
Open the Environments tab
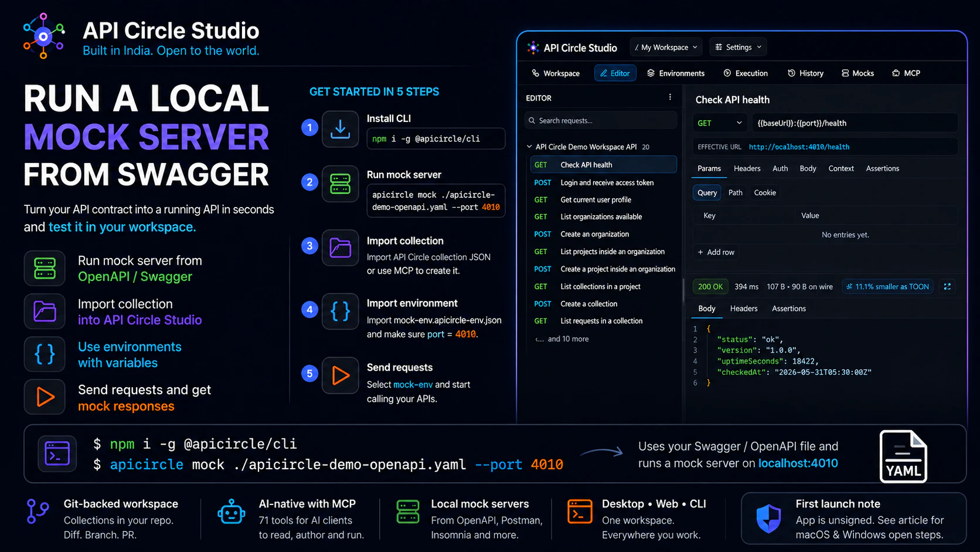click(x=676, y=73)
